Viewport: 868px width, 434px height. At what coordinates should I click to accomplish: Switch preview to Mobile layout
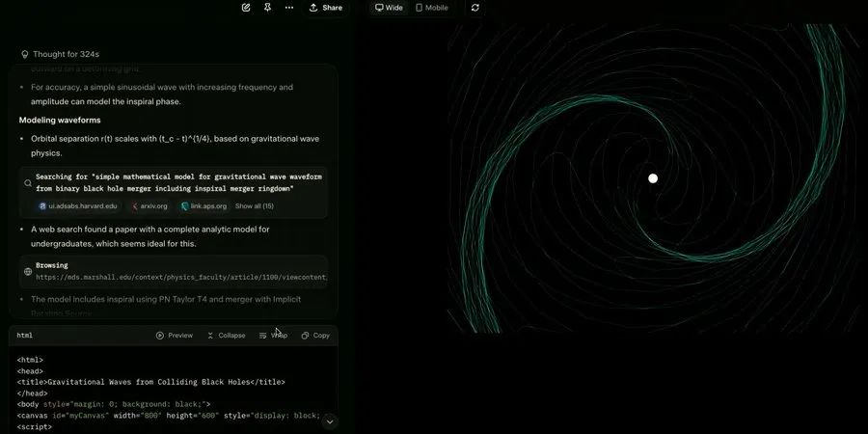pyautogui.click(x=431, y=8)
